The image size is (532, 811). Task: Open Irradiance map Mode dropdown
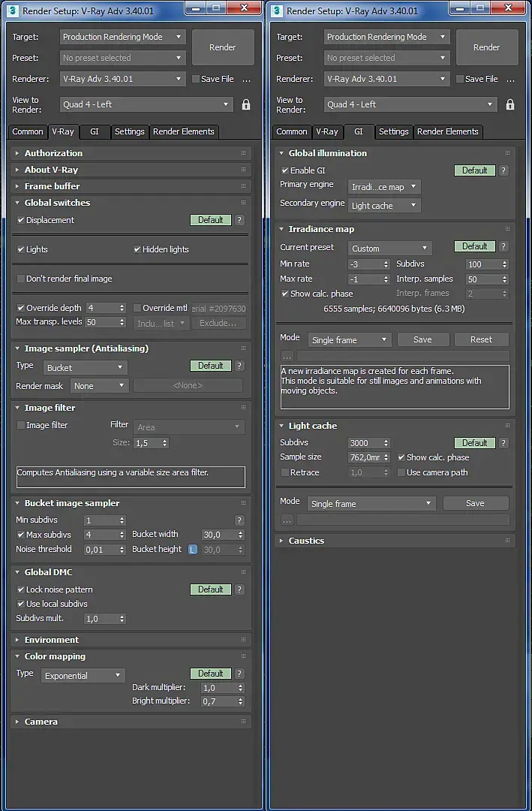click(x=350, y=340)
